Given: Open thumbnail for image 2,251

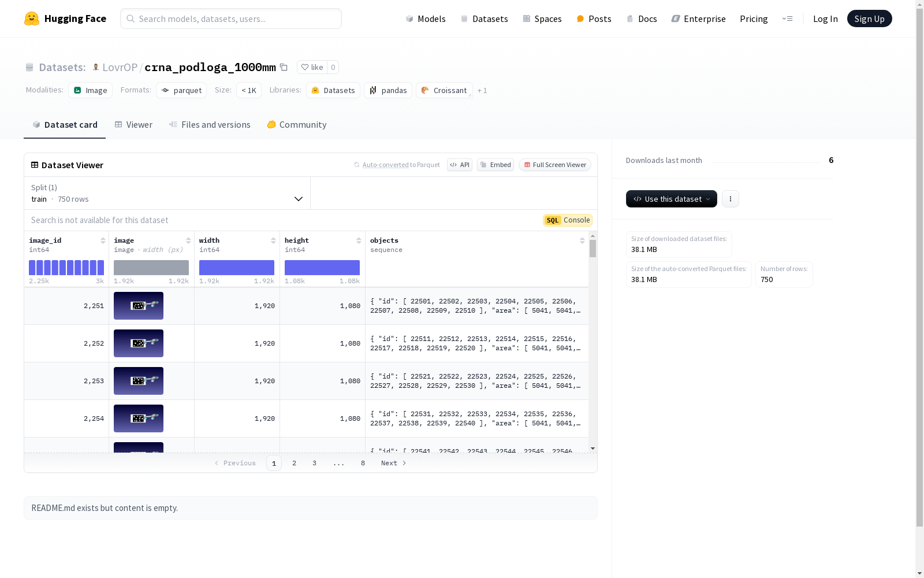Looking at the screenshot, I should pyautogui.click(x=139, y=306).
